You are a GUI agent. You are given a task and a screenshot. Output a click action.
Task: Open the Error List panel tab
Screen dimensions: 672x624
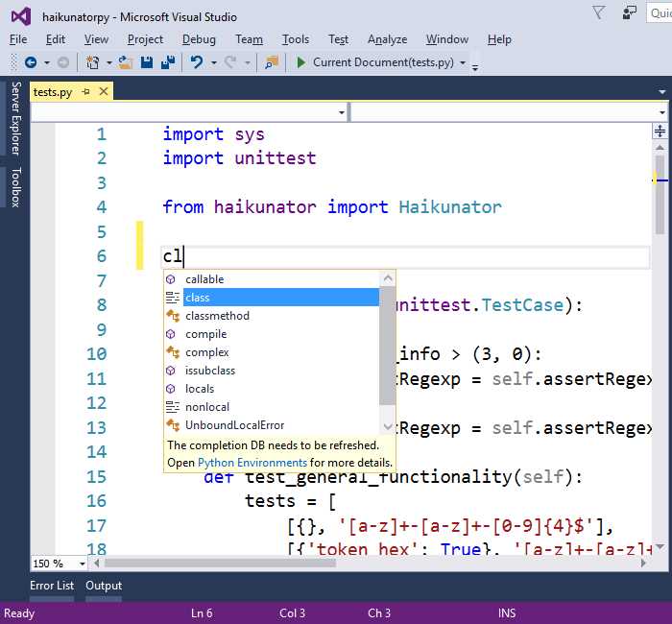tap(52, 586)
